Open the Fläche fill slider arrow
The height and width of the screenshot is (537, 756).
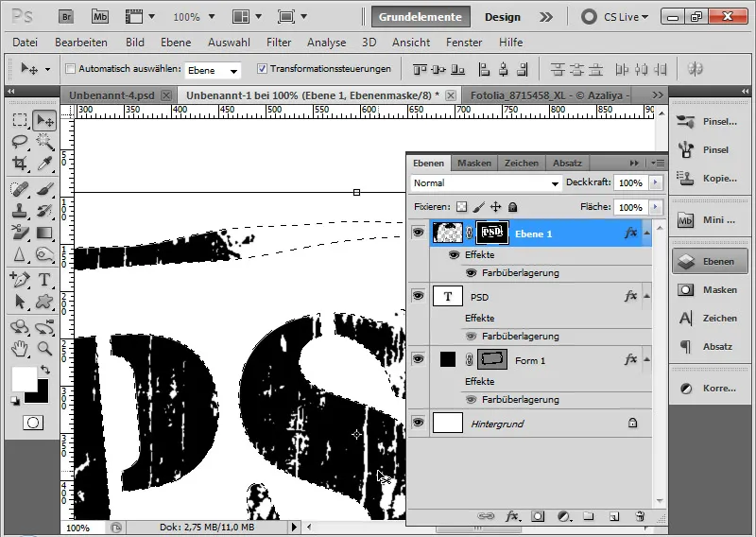point(655,207)
